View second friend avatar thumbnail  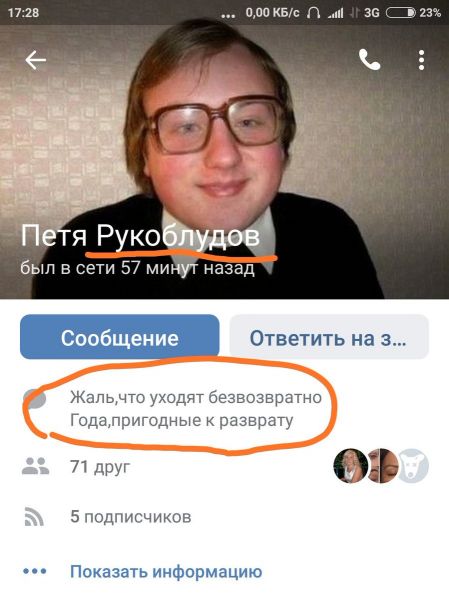pos(383,466)
